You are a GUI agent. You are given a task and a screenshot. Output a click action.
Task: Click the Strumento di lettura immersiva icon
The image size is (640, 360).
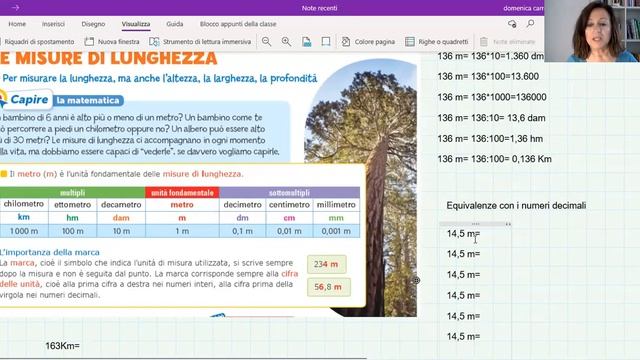(154, 42)
